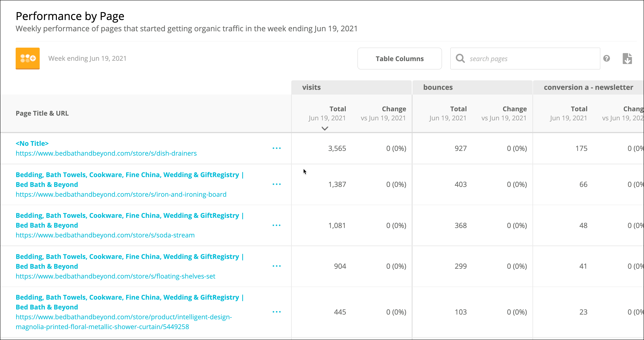Sort by bounces Change column header

click(x=504, y=113)
